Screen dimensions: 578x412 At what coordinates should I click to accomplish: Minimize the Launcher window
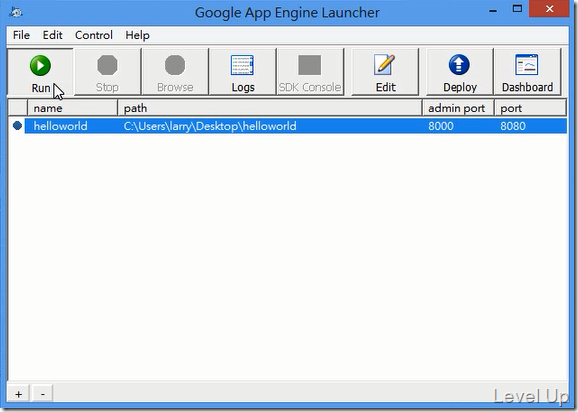[493, 10]
